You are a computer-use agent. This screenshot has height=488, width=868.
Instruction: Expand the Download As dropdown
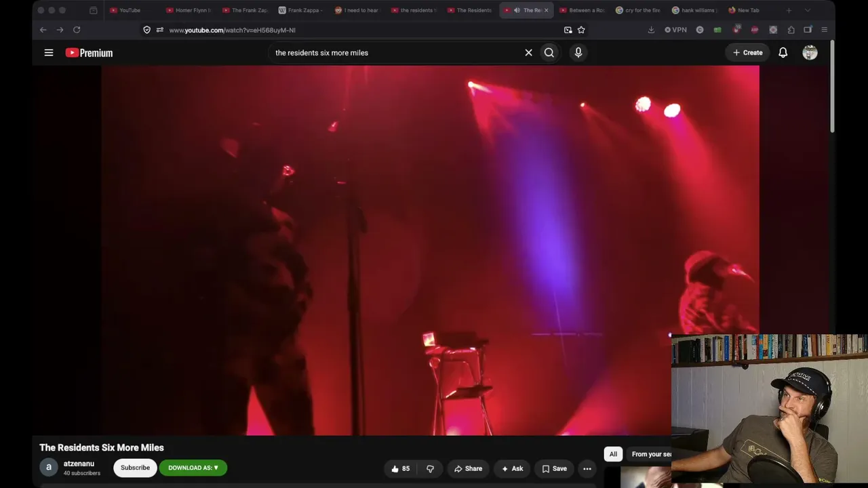193,468
